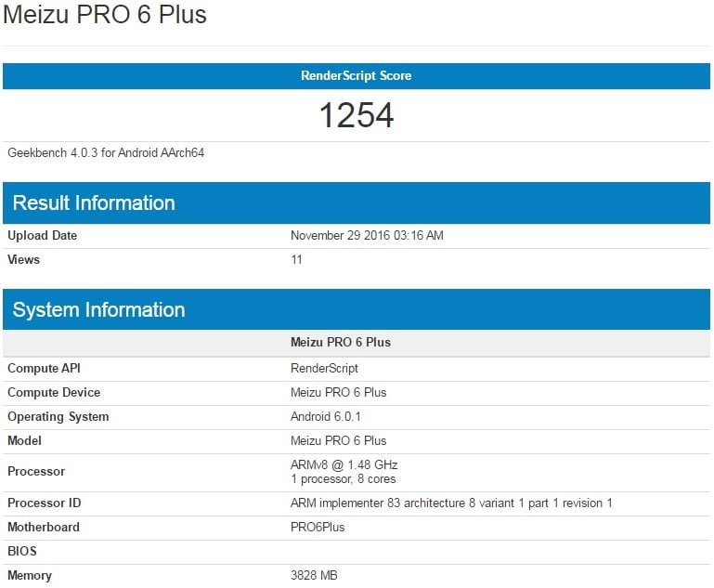Click the bold Meizu PRO 6 Plus table heading

(341, 342)
